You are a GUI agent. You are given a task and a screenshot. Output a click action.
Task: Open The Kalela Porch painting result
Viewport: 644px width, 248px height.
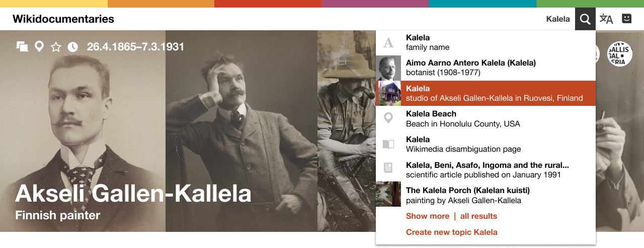tap(486, 195)
